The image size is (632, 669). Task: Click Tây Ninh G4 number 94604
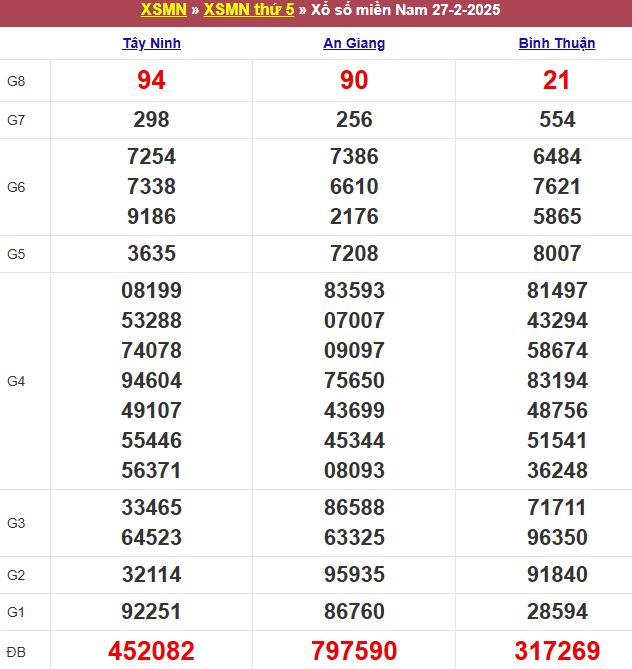151,380
